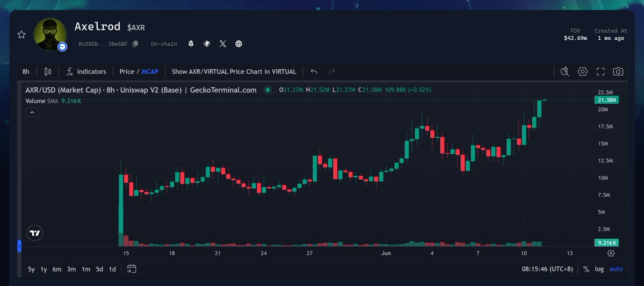
Task: Open price axis settings gear
Action: pos(611,253)
